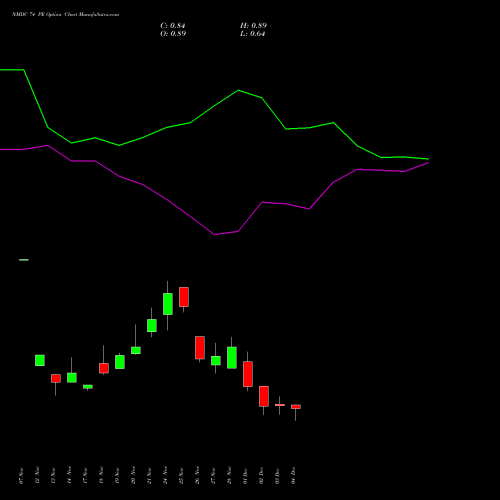Select the open value O: 0.89
This screenshot has width=500, height=500.
(173, 34)
